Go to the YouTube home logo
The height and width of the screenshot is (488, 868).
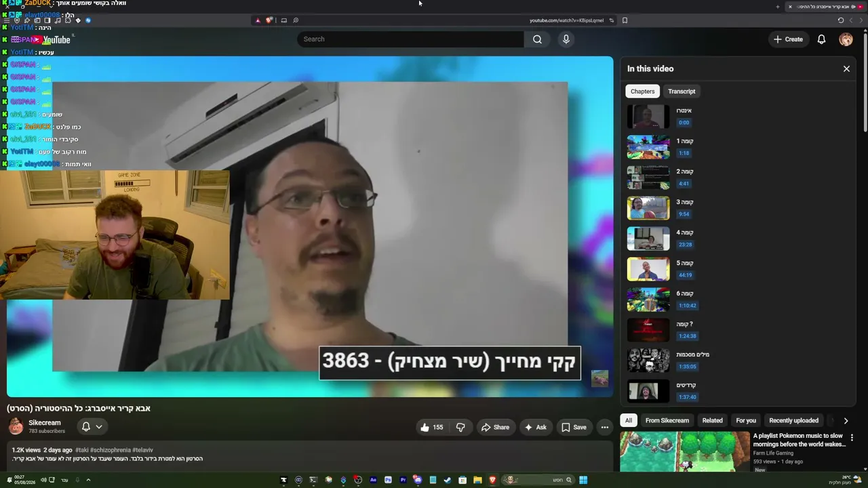tap(51, 39)
